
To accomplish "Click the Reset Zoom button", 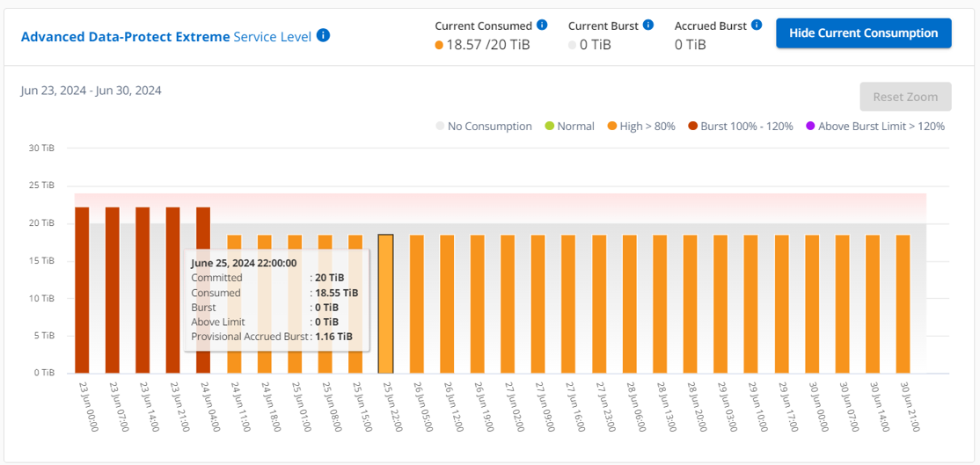I will point(905,97).
